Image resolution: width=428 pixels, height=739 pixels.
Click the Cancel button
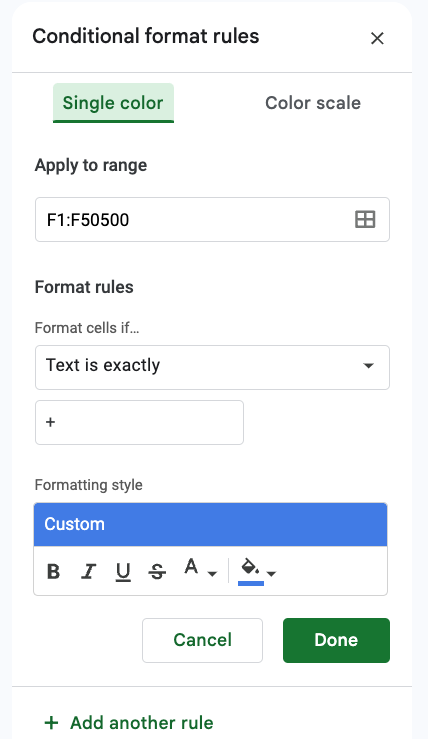[x=202, y=640]
